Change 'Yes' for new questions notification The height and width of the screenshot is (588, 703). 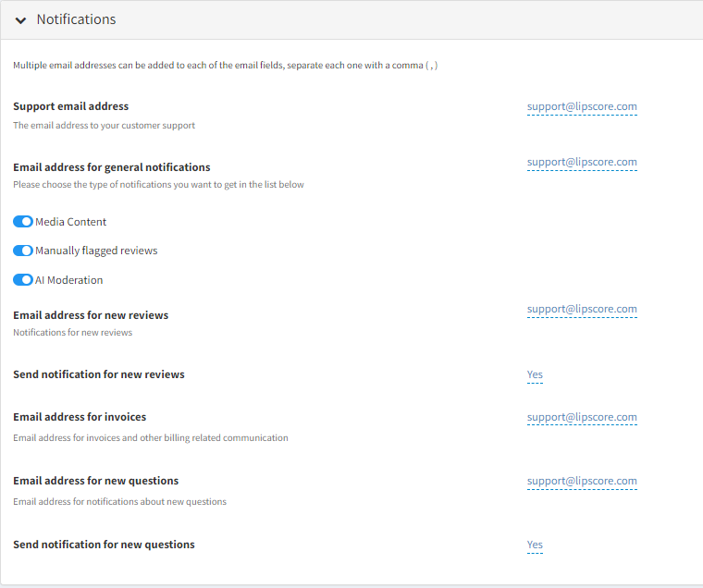pyautogui.click(x=535, y=545)
